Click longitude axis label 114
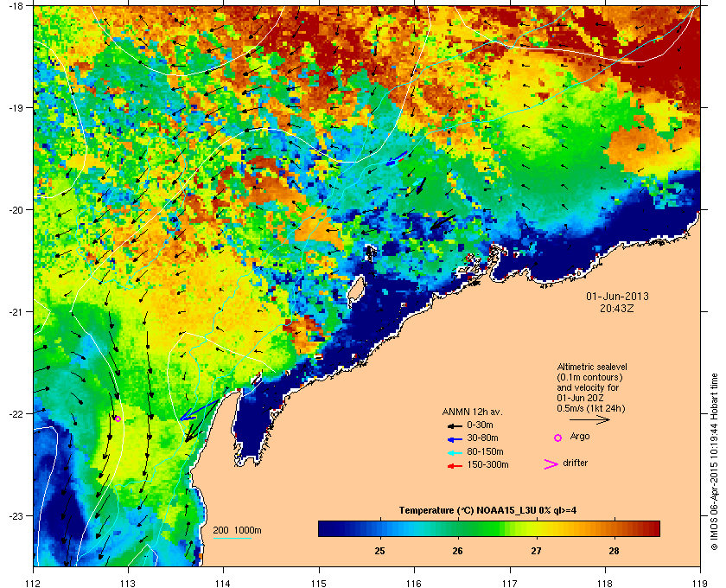The height and width of the screenshot is (588, 726). [x=223, y=583]
